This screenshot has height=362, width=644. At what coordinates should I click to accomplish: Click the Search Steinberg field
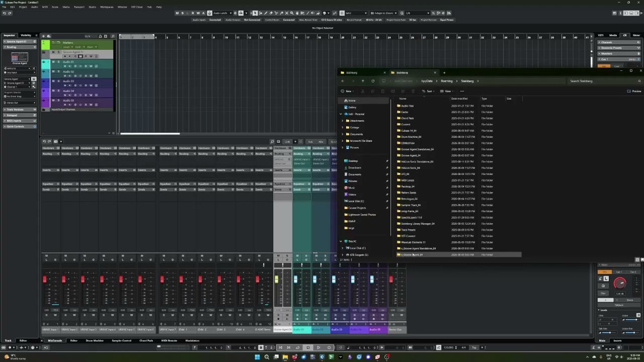(604, 81)
